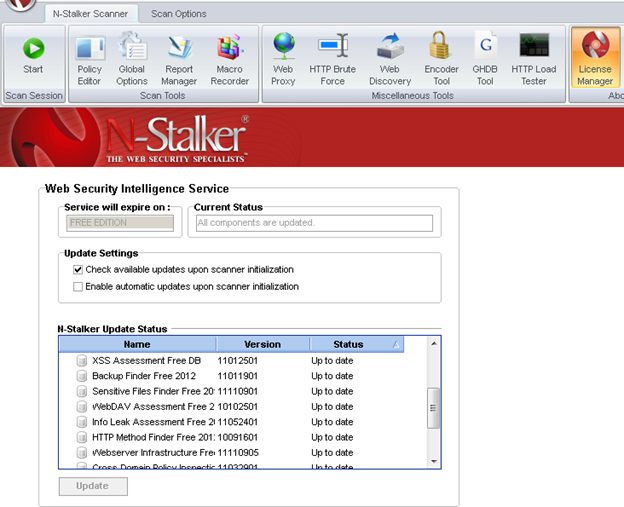Click the update list scrollbar down arrow
This screenshot has width=624, height=507.
[434, 461]
